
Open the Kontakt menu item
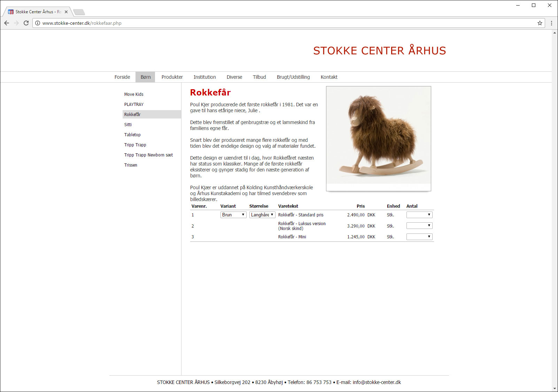[329, 77]
